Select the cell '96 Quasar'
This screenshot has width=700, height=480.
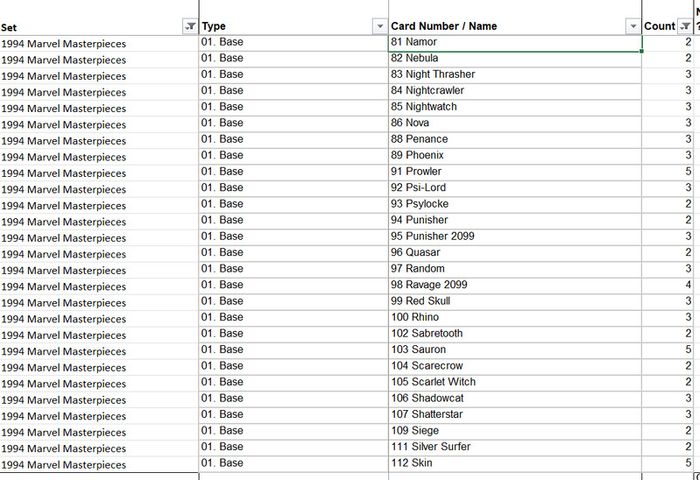point(515,254)
